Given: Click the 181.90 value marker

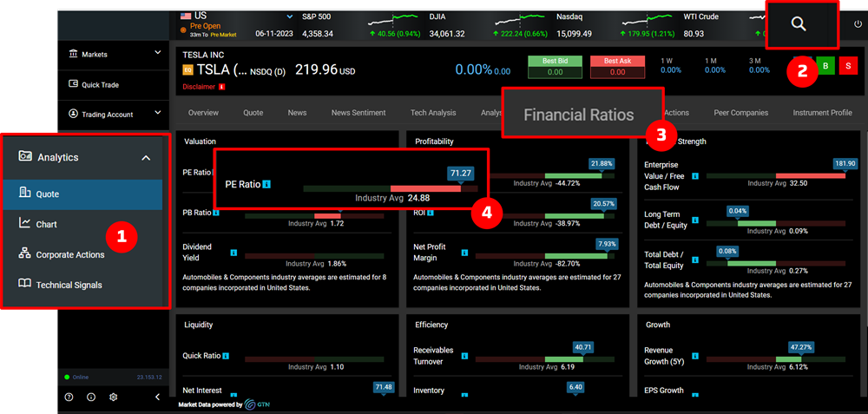Looking at the screenshot, I should (x=845, y=164).
